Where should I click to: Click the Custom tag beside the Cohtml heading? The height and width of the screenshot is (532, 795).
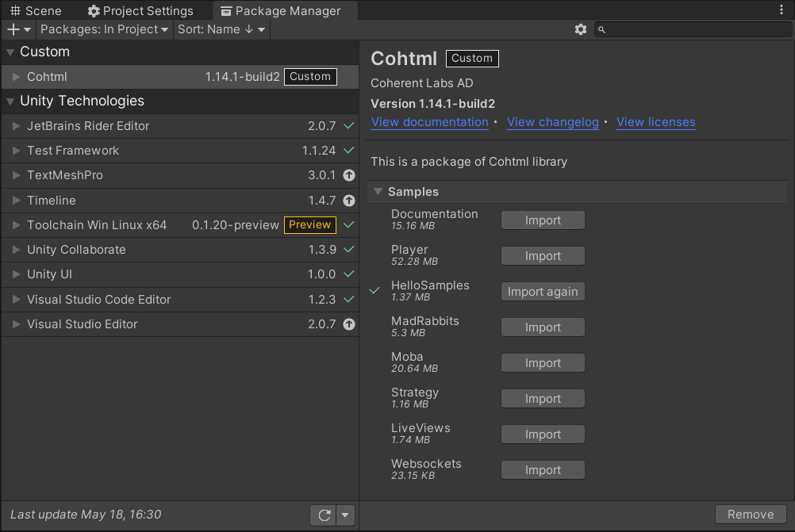tap(472, 58)
